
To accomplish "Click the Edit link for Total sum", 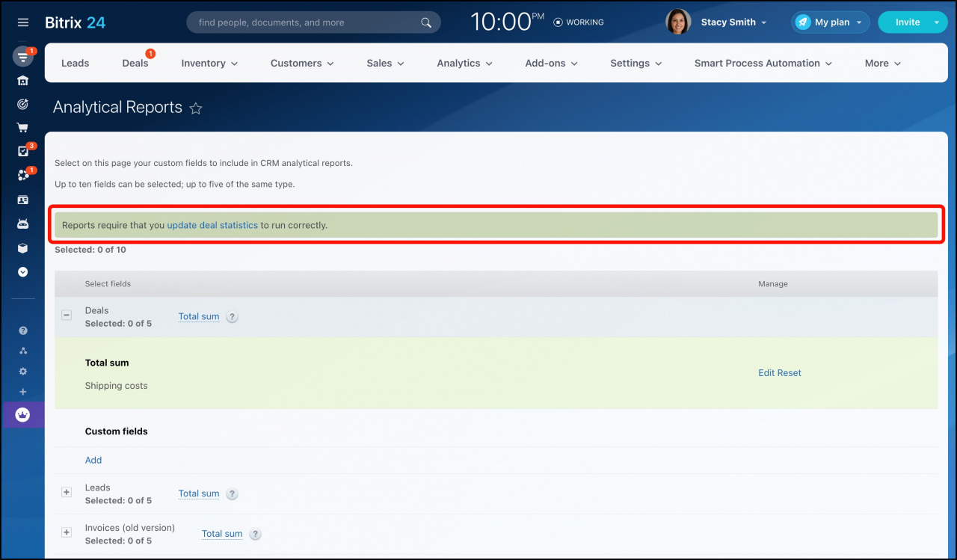I will tap(766, 372).
